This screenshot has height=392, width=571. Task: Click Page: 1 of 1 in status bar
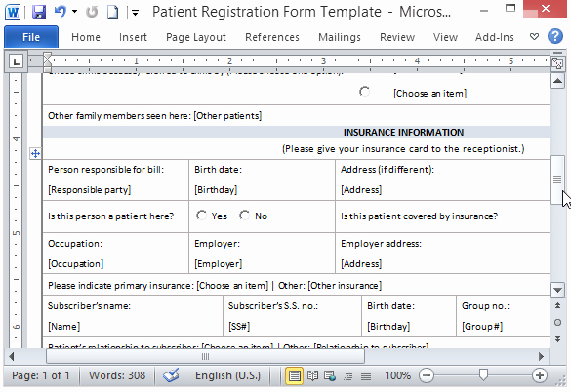click(x=40, y=375)
